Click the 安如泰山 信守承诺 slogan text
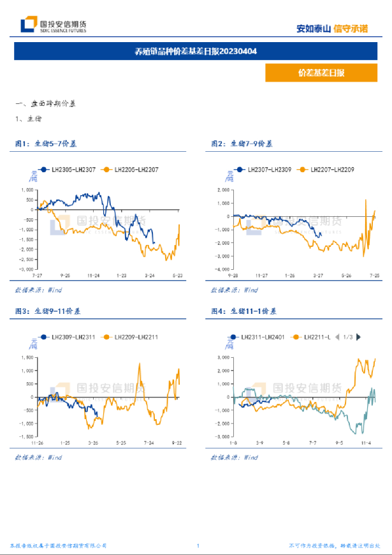392x555 pixels. (332, 28)
